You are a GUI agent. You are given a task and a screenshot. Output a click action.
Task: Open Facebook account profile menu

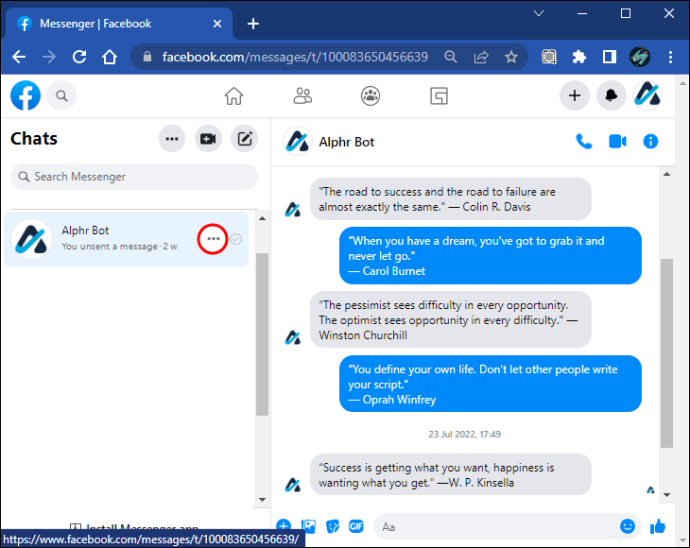tap(647, 95)
